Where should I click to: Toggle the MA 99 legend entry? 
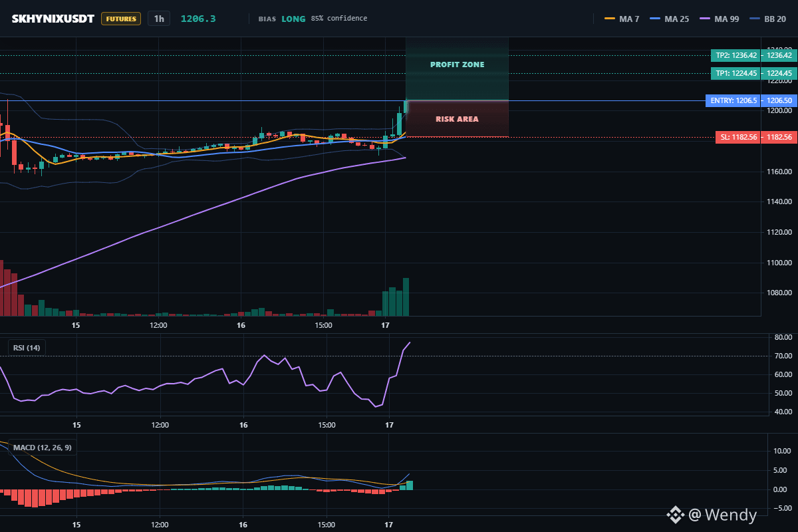pos(718,19)
